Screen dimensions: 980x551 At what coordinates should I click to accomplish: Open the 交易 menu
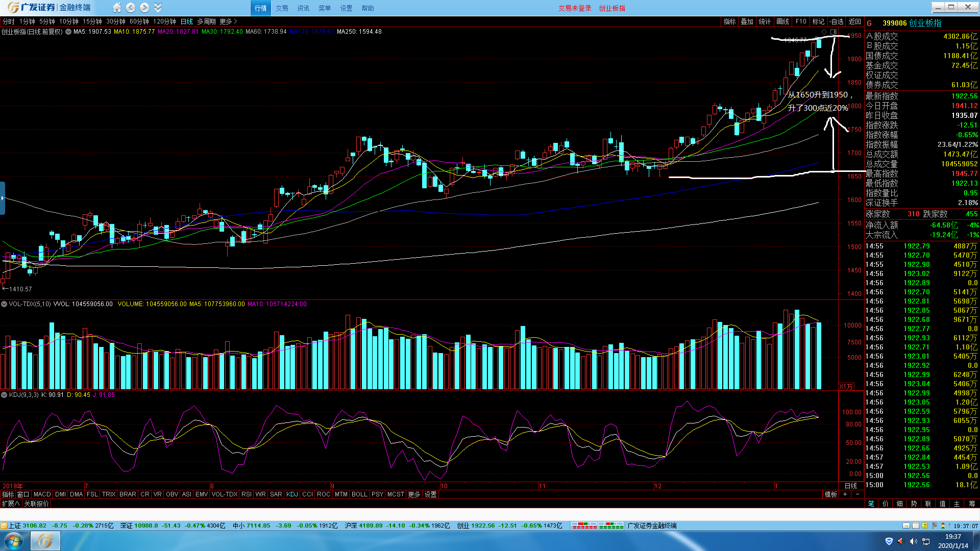click(x=282, y=8)
